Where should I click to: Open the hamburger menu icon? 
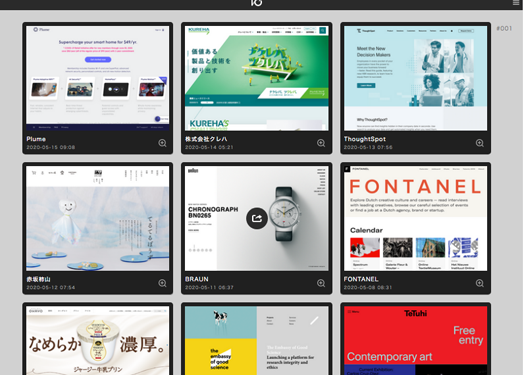[x=516, y=3]
